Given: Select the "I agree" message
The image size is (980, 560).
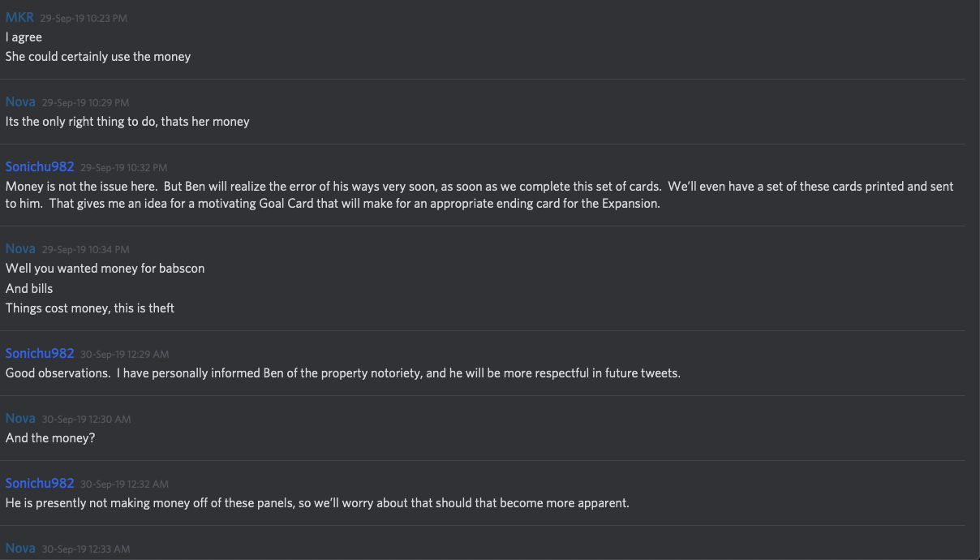Looking at the screenshot, I should [x=24, y=37].
